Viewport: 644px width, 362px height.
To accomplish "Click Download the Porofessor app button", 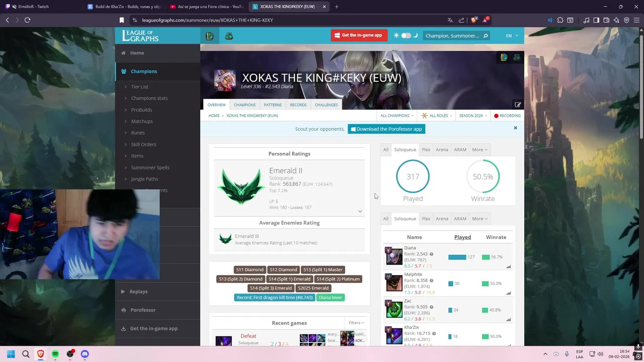I will click(x=386, y=129).
